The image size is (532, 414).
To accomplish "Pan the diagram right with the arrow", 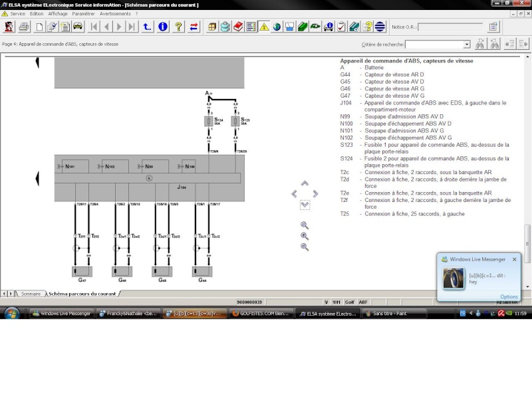I will tap(315, 193).
